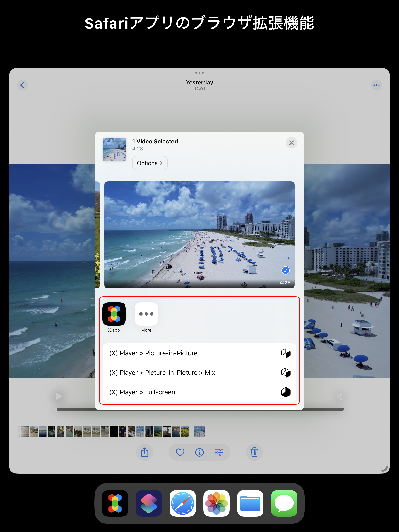Unmute the video audio
The height and width of the screenshot is (532, 399).
[x=339, y=396]
